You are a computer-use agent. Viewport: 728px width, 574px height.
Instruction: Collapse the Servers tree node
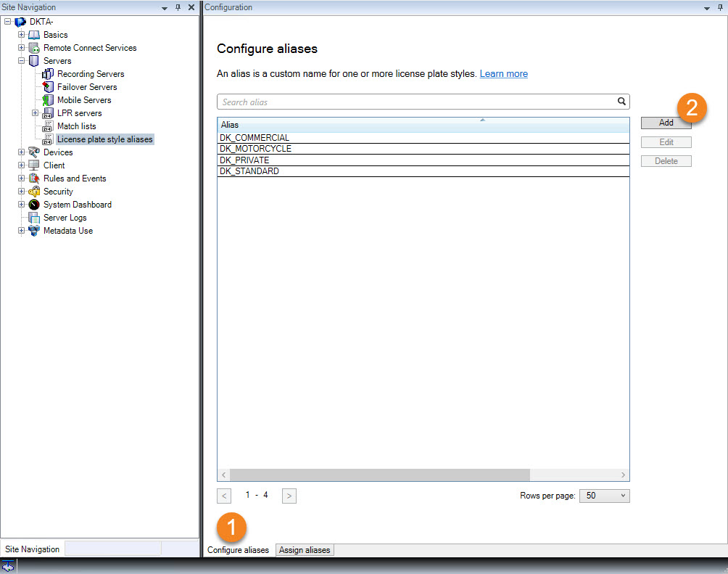[22, 61]
